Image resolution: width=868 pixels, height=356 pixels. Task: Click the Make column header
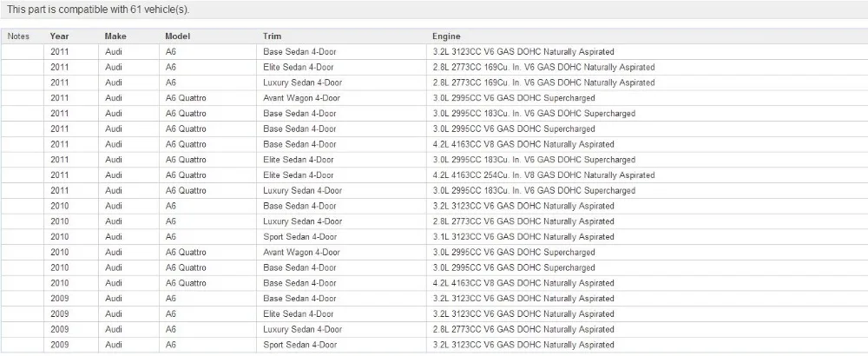[x=115, y=36]
